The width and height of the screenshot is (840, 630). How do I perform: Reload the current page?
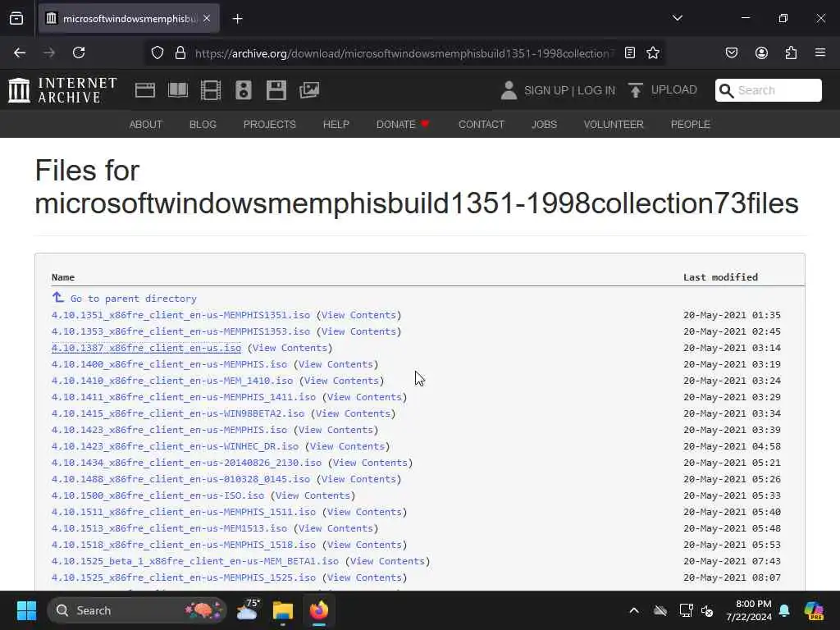[79, 52]
